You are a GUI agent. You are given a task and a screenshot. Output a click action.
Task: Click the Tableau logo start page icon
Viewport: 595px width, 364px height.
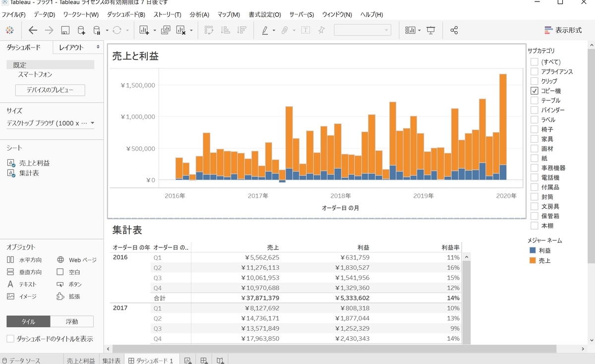(9, 30)
